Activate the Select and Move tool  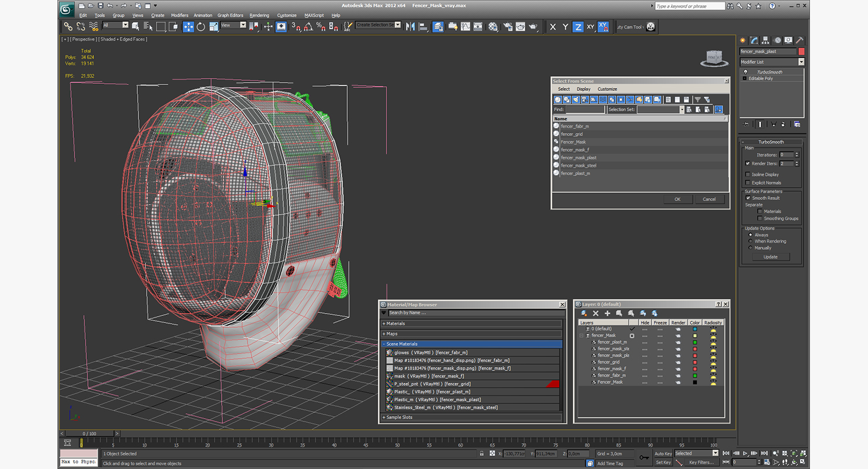[188, 26]
